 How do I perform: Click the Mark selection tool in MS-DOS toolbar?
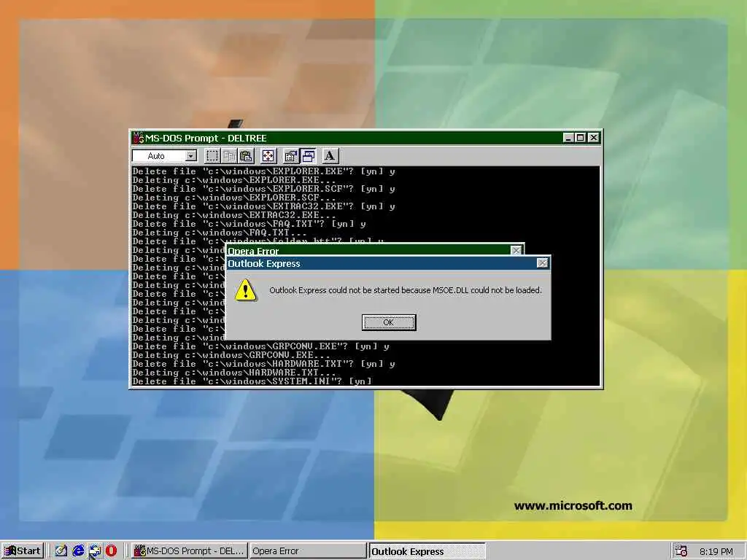[x=212, y=156]
